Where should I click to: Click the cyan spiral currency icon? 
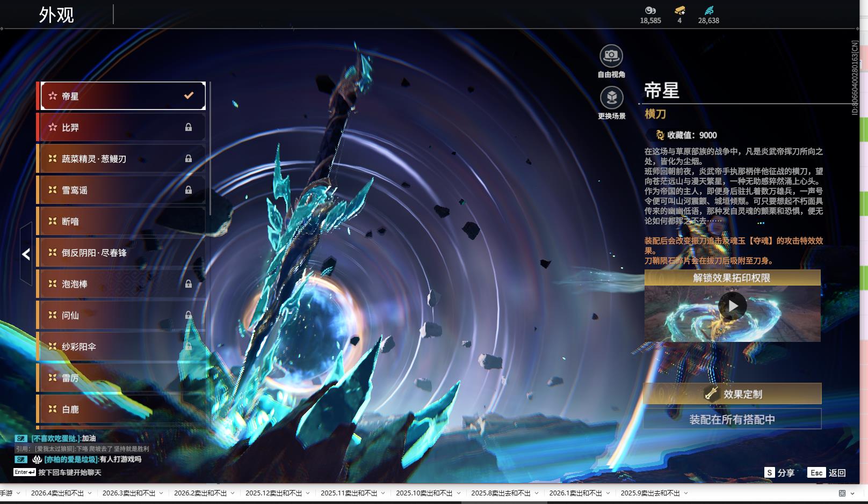coord(708,10)
